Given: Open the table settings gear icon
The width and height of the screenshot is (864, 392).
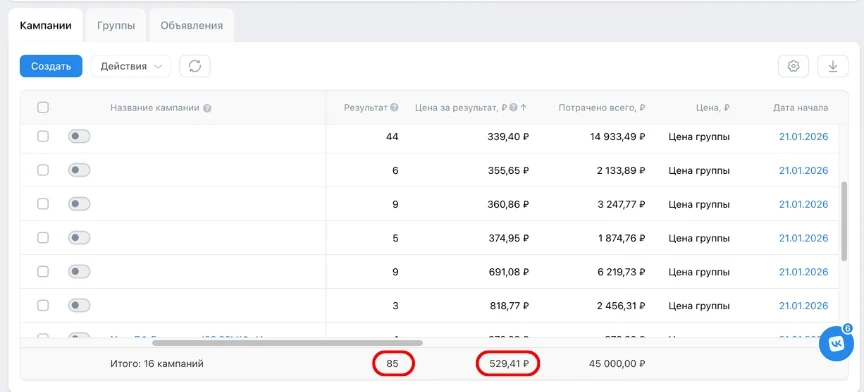Looking at the screenshot, I should pos(793,66).
